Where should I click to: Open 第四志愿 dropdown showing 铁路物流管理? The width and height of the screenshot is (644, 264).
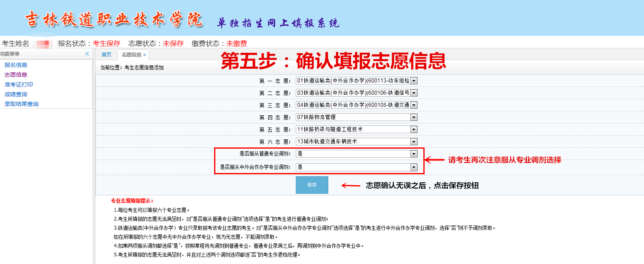coord(414,117)
